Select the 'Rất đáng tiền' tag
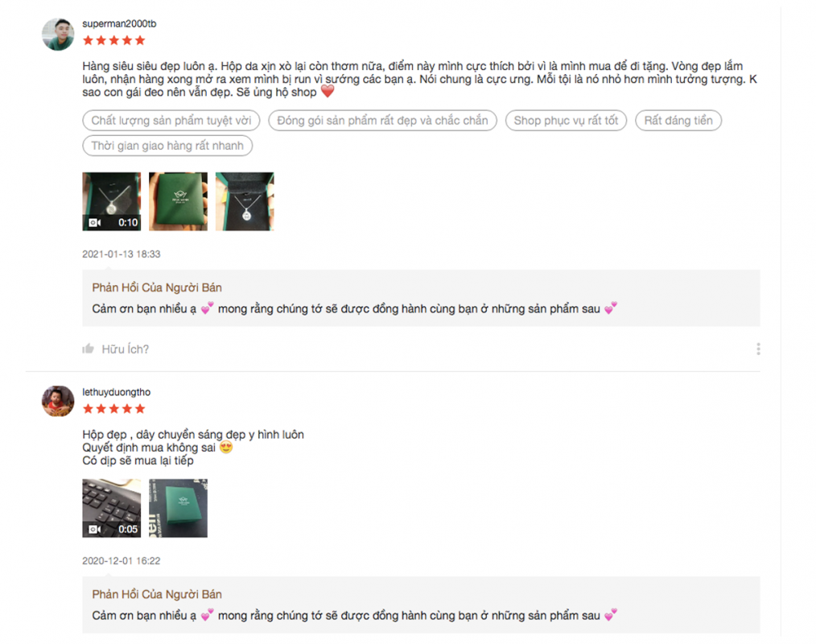 [678, 120]
